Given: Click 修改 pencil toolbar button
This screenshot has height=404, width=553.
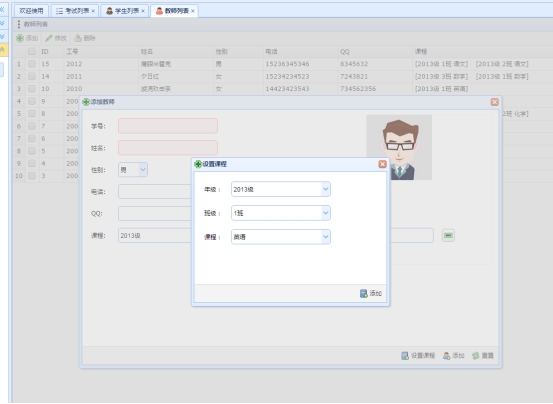Looking at the screenshot, I should tap(56, 38).
